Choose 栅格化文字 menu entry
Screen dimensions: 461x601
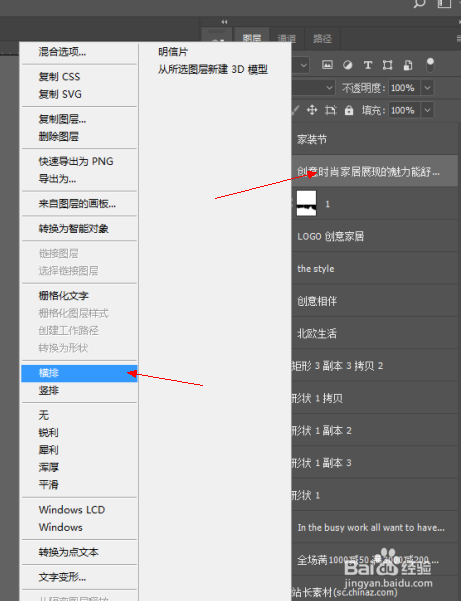coord(79,296)
